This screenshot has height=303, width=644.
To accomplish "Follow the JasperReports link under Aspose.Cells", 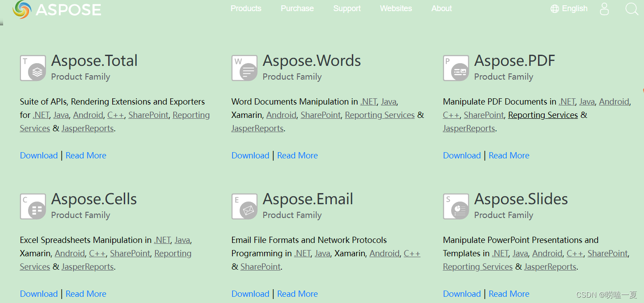I will (x=88, y=267).
